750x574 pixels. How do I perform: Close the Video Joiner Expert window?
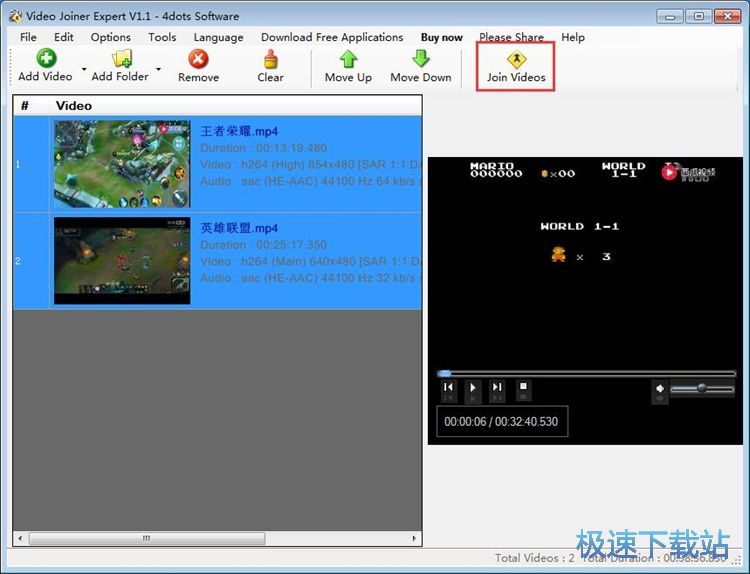tap(728, 17)
